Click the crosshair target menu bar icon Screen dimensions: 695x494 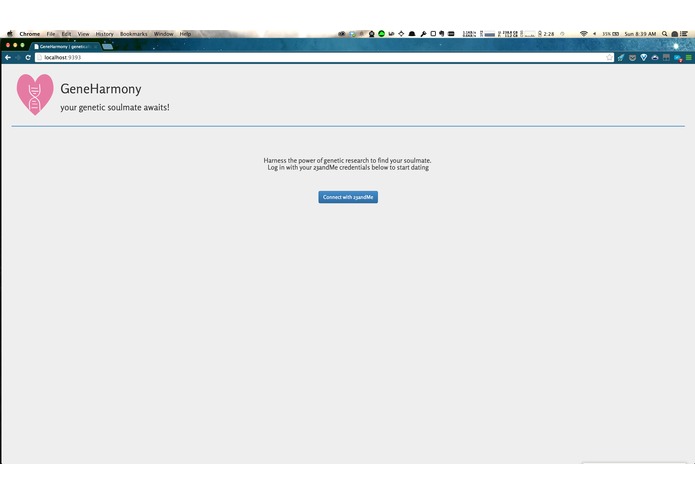click(401, 34)
